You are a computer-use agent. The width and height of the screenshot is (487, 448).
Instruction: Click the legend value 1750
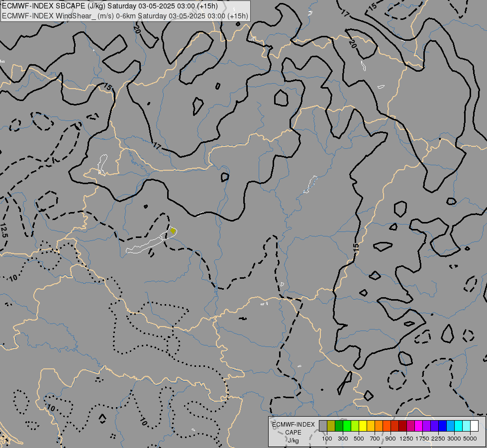tap(422, 439)
